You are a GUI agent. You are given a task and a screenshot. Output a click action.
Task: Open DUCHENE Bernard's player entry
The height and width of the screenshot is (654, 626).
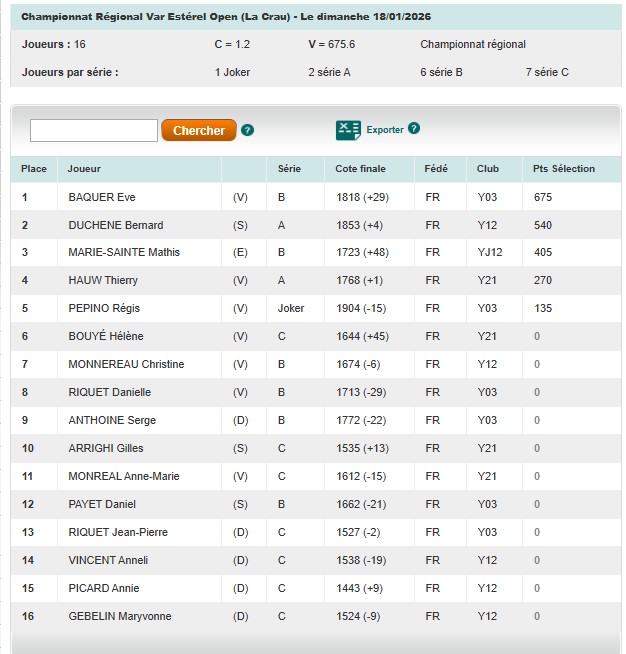tap(115, 225)
